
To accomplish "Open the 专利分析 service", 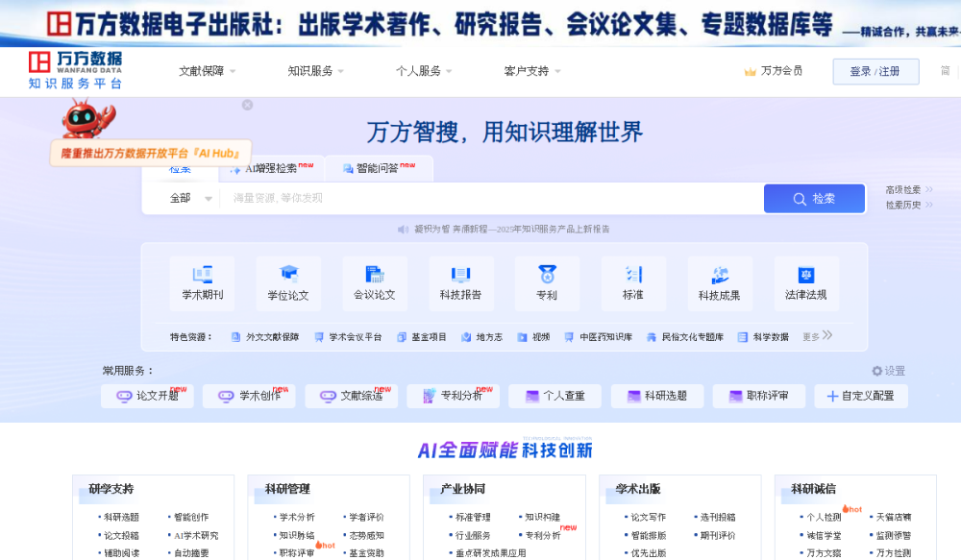I will (x=453, y=396).
